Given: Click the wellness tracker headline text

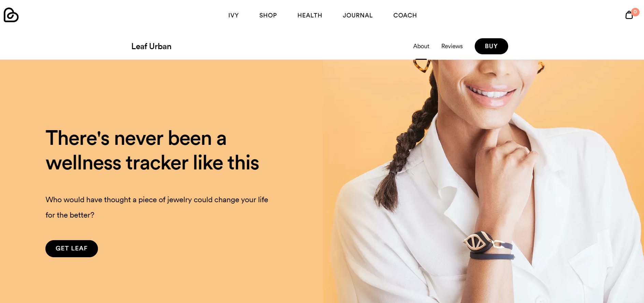Looking at the screenshot, I should tap(153, 150).
